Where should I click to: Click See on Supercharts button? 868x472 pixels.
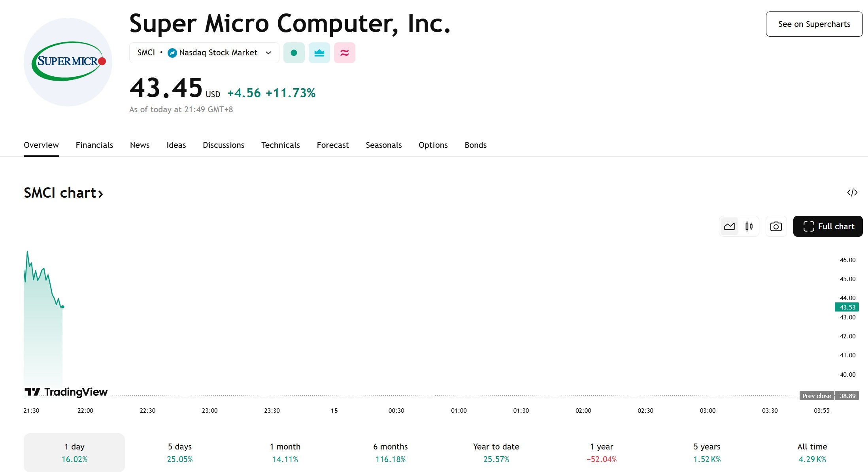coord(814,24)
